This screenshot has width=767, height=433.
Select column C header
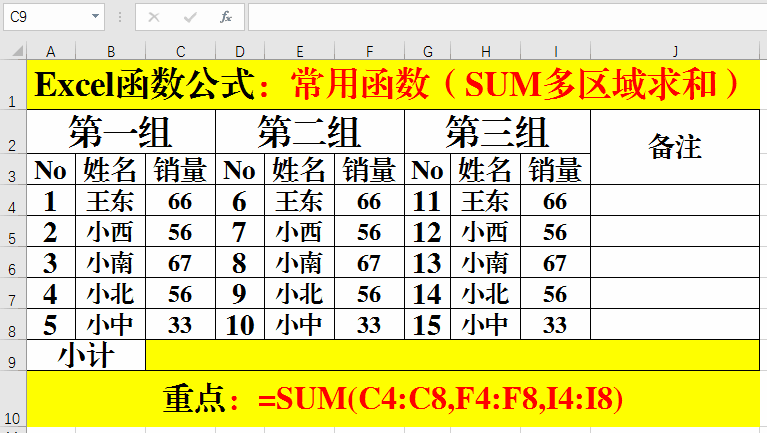point(180,51)
